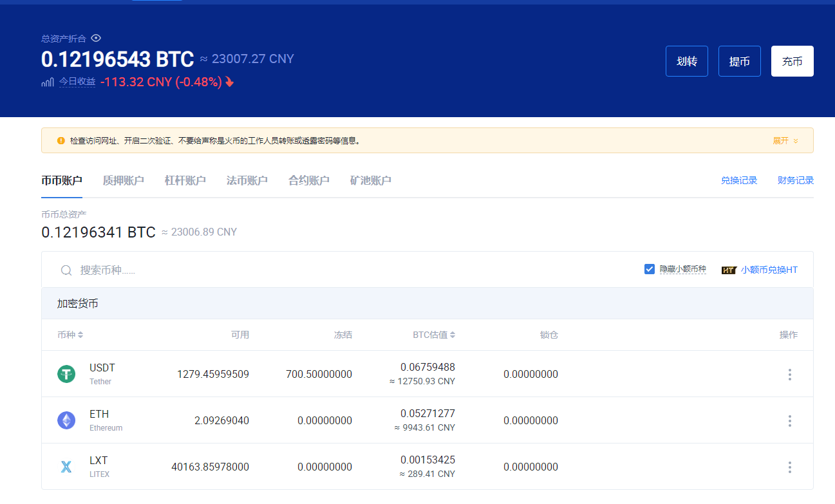Click the ETH Ethereum coin icon
This screenshot has height=504, width=835.
66,420
